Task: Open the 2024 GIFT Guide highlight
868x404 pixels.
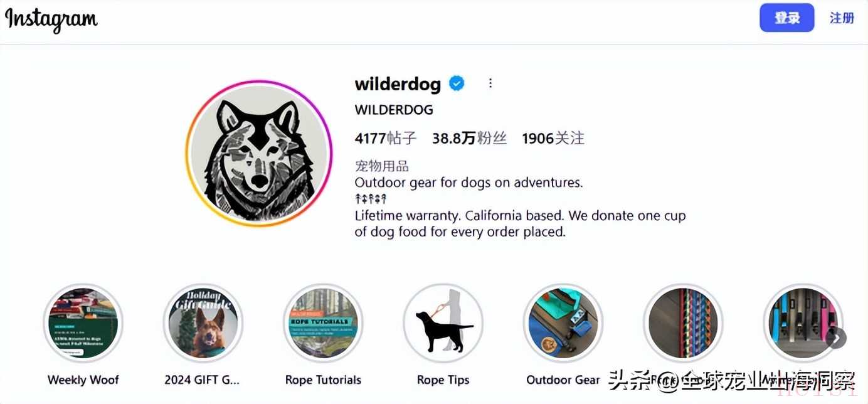Action: [203, 324]
